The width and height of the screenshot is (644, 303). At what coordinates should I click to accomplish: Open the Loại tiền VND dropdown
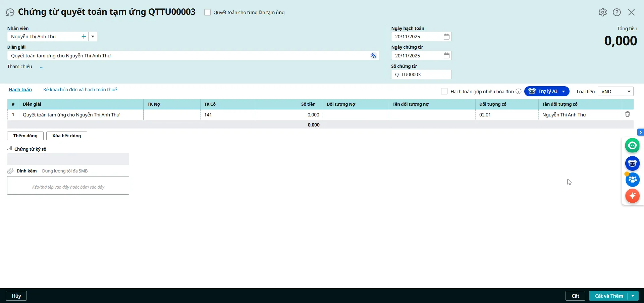(x=629, y=91)
